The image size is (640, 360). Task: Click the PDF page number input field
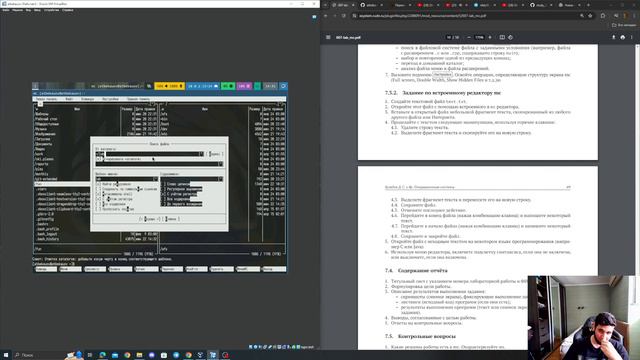click(449, 37)
